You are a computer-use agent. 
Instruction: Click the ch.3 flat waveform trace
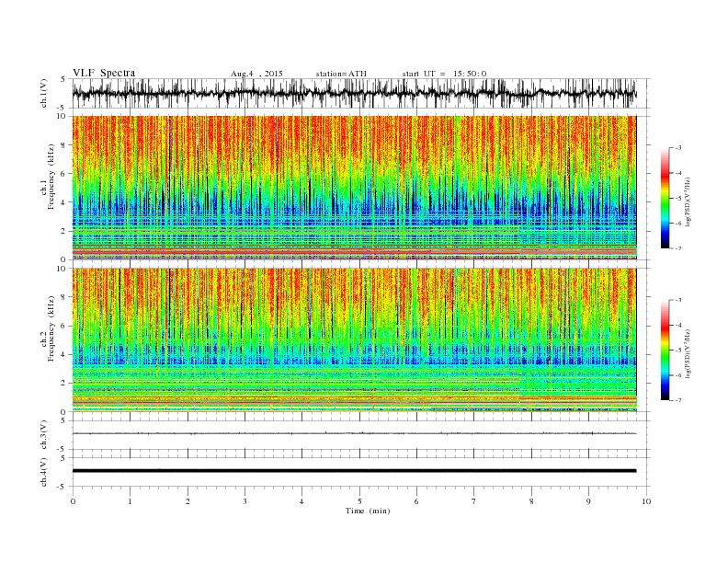[354, 433]
